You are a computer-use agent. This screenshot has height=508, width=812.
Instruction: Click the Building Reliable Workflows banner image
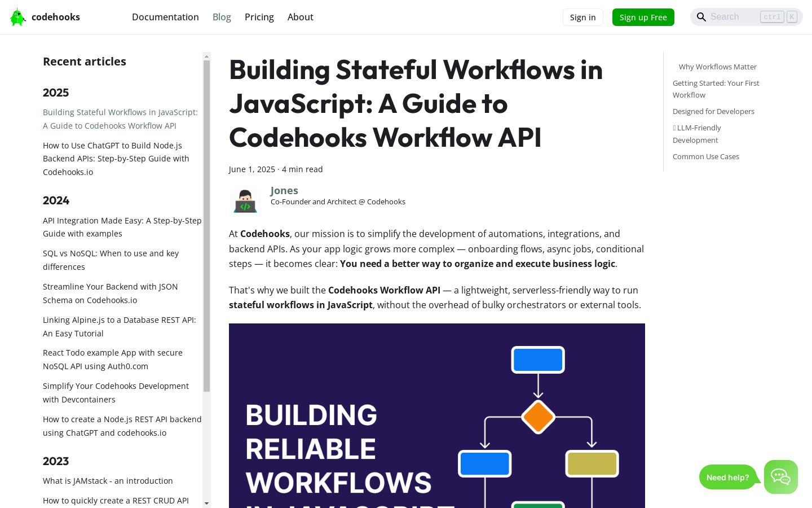pyautogui.click(x=437, y=415)
